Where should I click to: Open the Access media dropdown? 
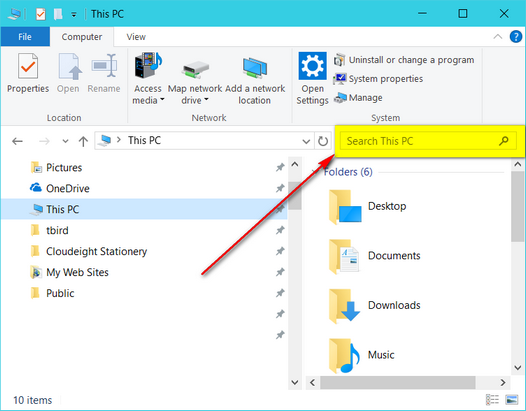pos(148,79)
